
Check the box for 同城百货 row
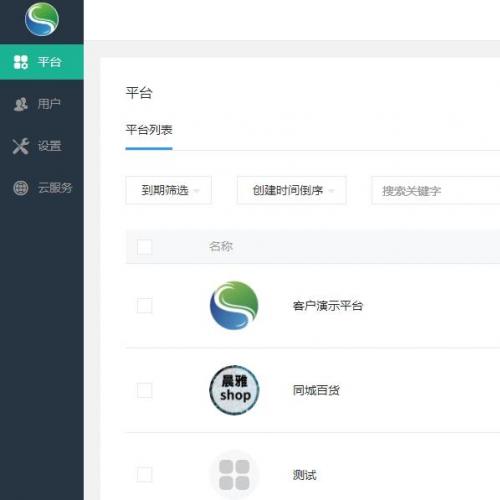144,390
